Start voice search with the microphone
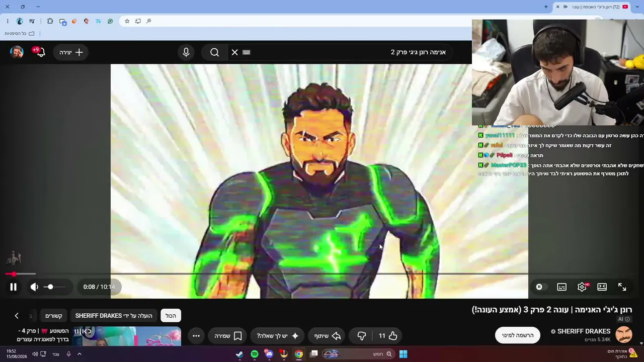This screenshot has width=644, height=362. pos(186,52)
